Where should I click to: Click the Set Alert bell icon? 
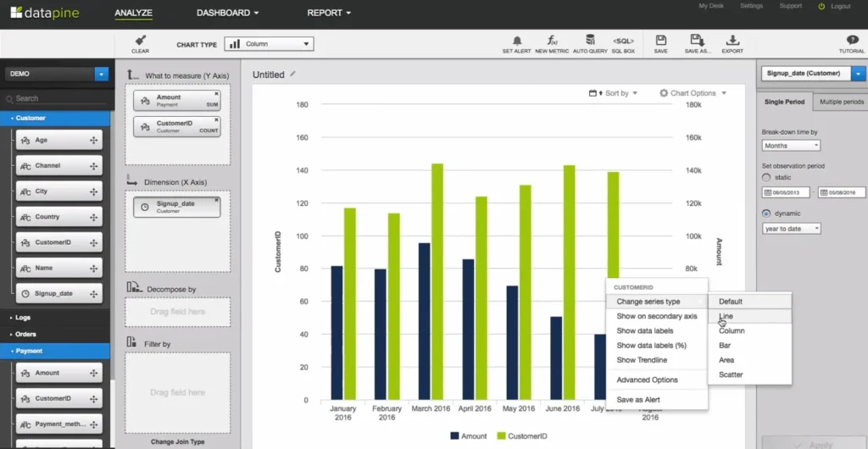pos(516,41)
